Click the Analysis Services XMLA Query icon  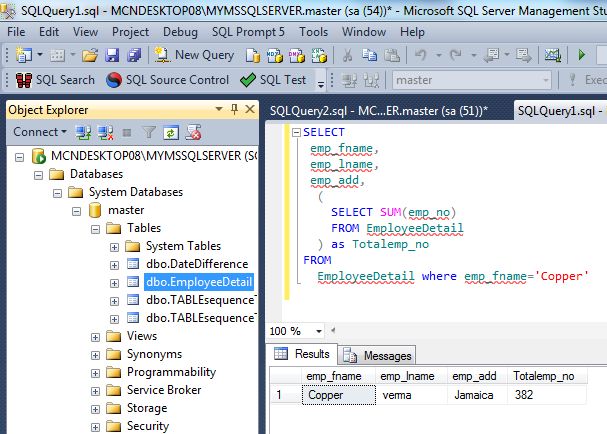click(319, 55)
